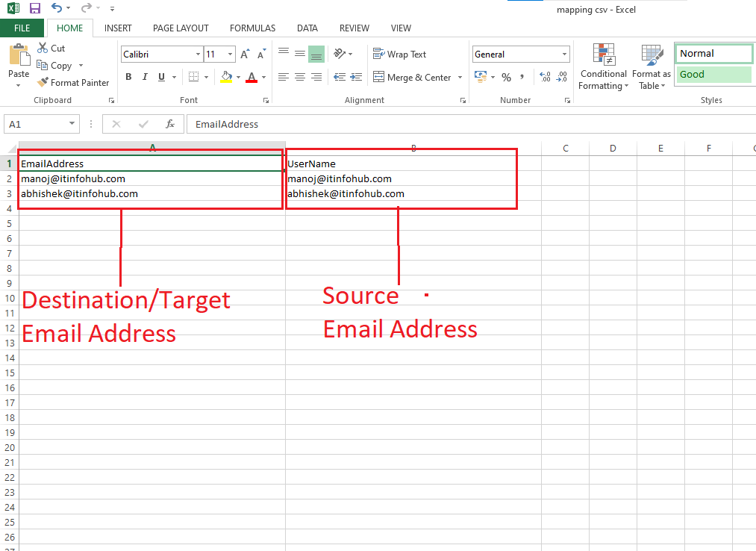The height and width of the screenshot is (551, 756).
Task: Expand the General number format dropdown
Action: tap(564, 54)
